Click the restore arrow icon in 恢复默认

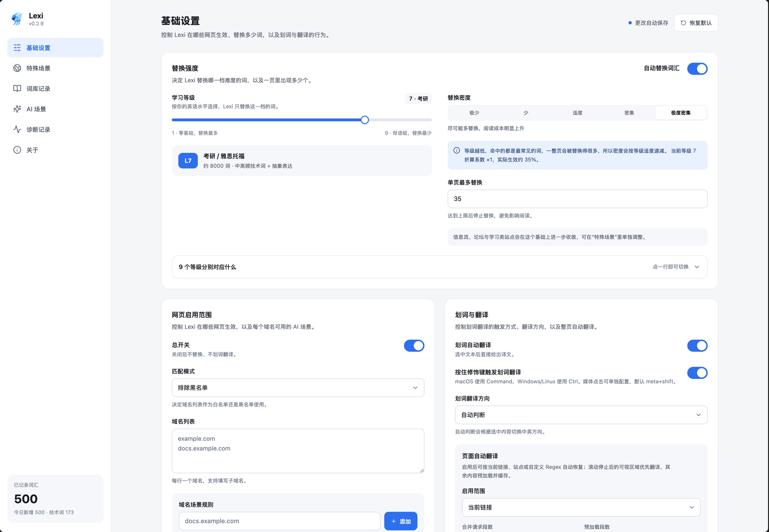[x=683, y=23]
